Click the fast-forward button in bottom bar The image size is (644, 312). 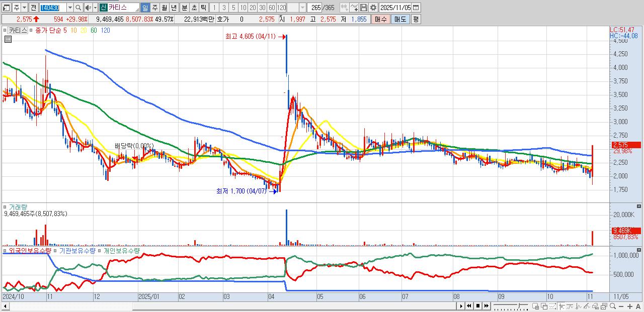coord(487,306)
